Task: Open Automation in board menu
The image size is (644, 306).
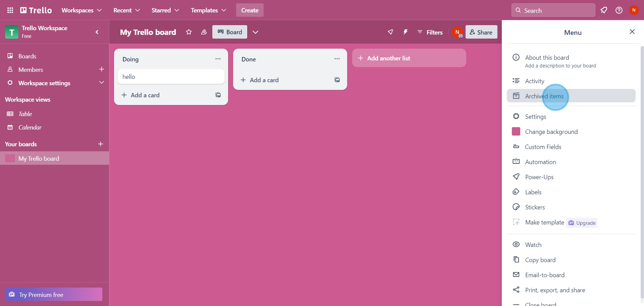Action: pos(571,162)
